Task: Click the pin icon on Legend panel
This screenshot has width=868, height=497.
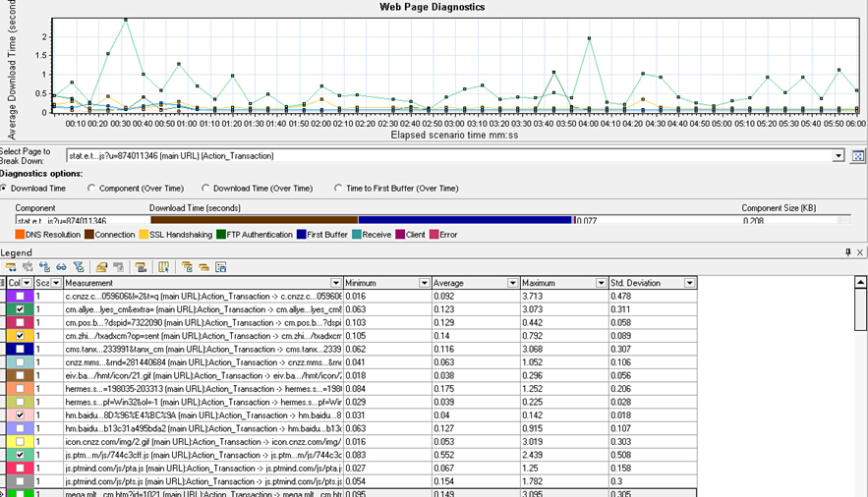Action: click(847, 252)
